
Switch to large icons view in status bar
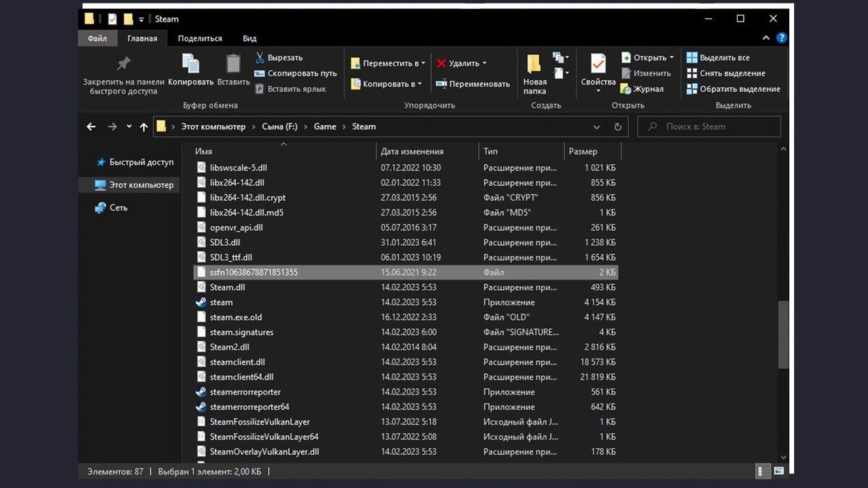tap(779, 471)
